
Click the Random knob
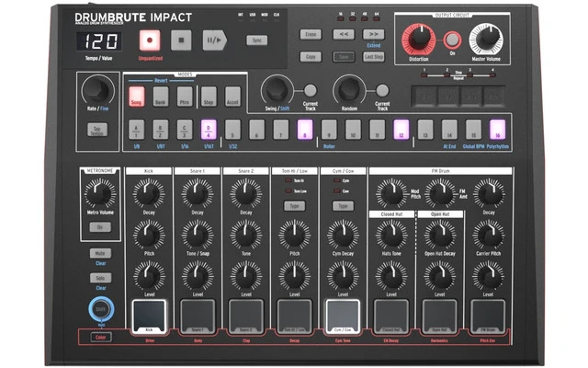pyautogui.click(x=349, y=90)
